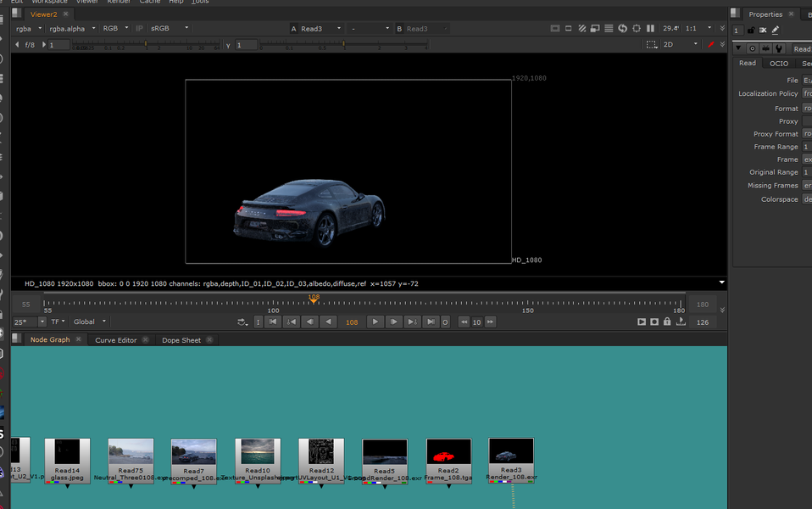Click the wrench icon in Read properties
812x509 pixels.
[779, 48]
